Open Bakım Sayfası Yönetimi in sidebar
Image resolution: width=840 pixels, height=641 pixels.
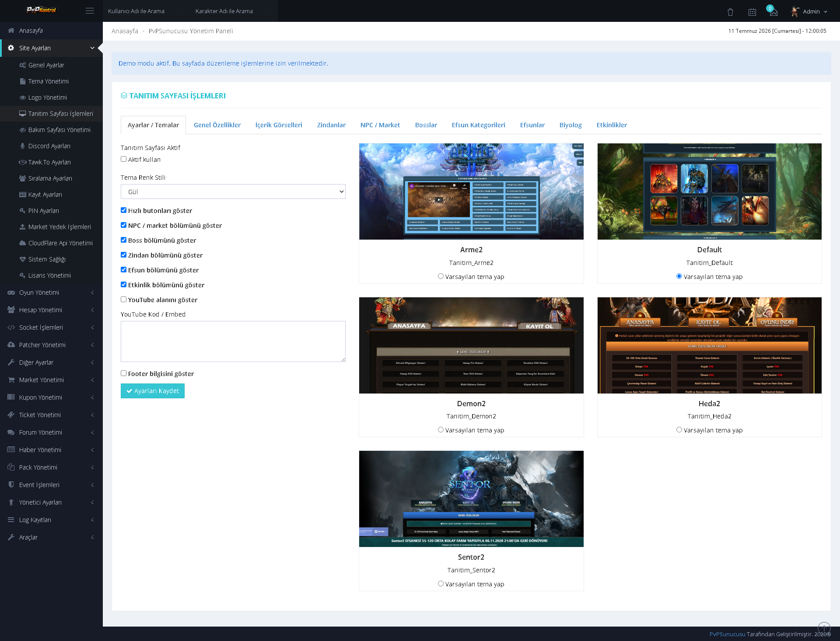52,130
